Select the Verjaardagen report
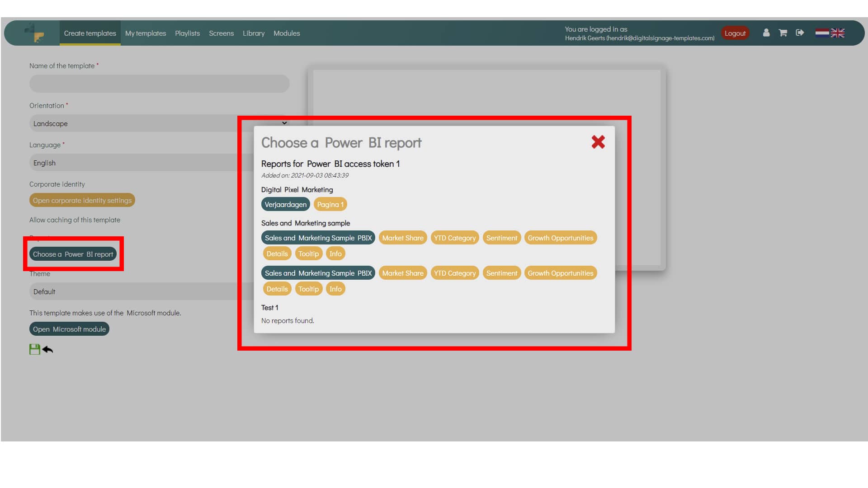Image resolution: width=868 pixels, height=488 pixels. [x=286, y=204]
